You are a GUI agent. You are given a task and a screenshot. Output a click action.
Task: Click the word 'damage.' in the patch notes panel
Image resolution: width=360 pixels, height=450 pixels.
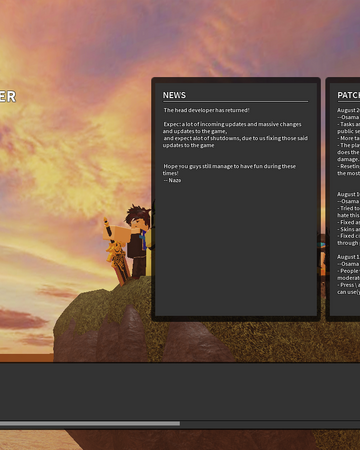coord(348,159)
